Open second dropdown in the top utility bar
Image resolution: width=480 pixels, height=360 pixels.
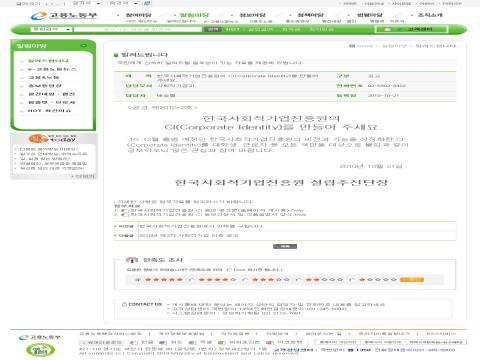[124, 3]
